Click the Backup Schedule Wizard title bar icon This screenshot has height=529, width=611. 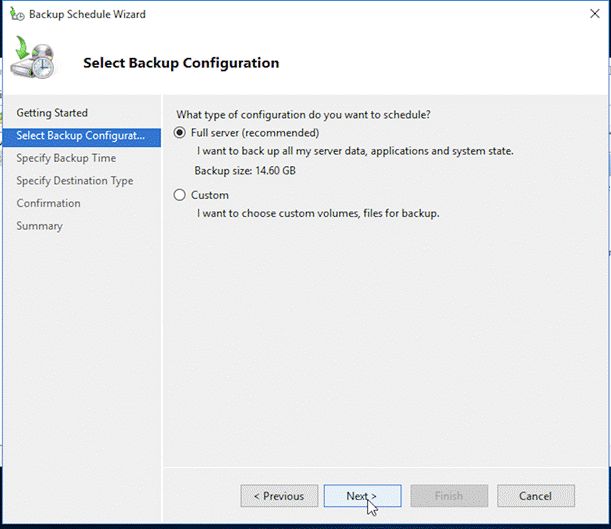coord(16,15)
